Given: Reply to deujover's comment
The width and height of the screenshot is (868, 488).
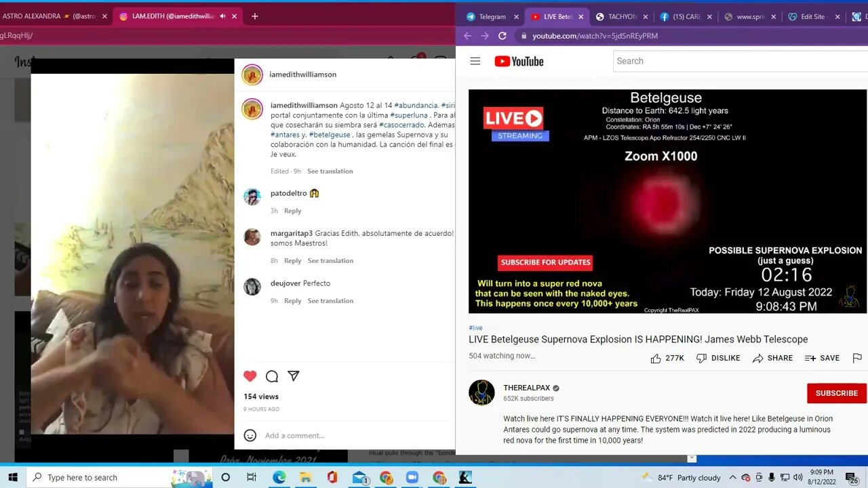Looking at the screenshot, I should click(292, 300).
